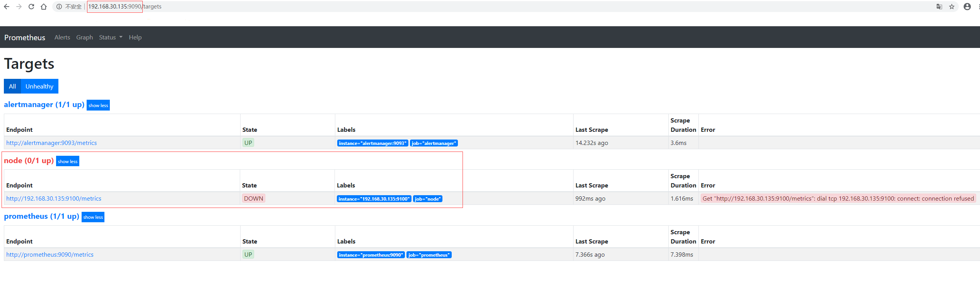Collapse node section with show less
This screenshot has height=281, width=980.
[x=68, y=161]
